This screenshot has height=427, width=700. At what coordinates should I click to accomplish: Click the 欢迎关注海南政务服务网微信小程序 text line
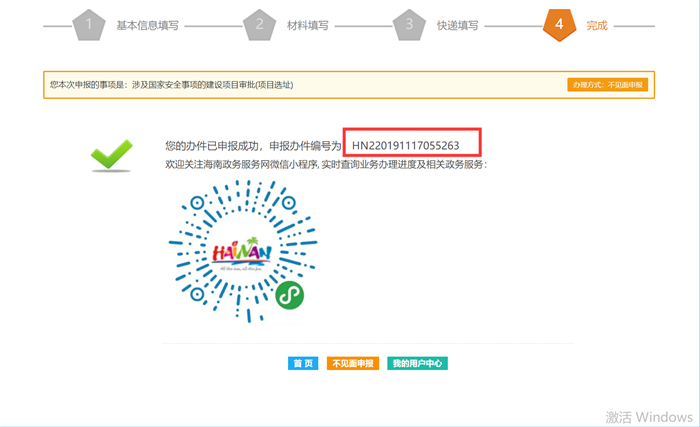(x=326, y=165)
